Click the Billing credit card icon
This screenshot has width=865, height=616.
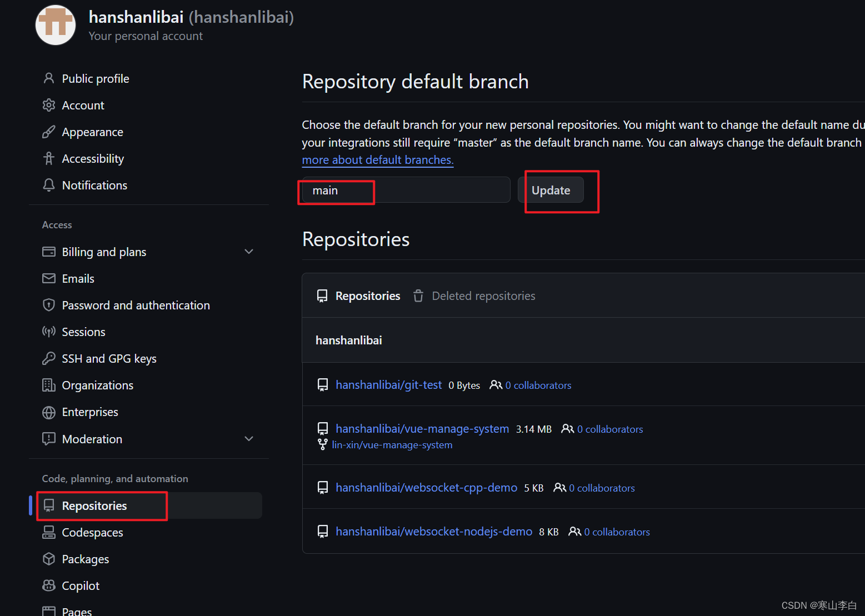pyautogui.click(x=49, y=252)
